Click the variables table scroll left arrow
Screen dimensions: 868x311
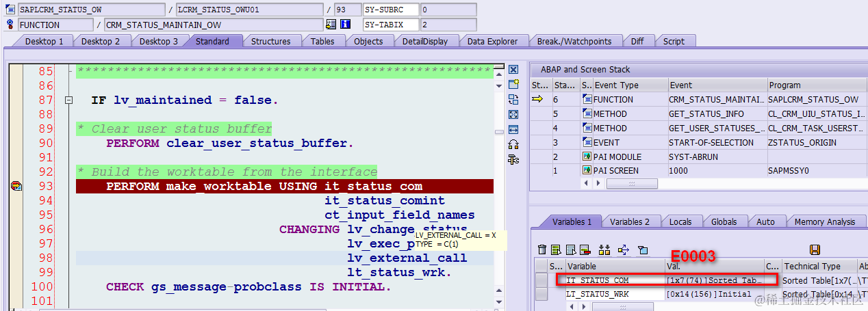[x=571, y=306]
